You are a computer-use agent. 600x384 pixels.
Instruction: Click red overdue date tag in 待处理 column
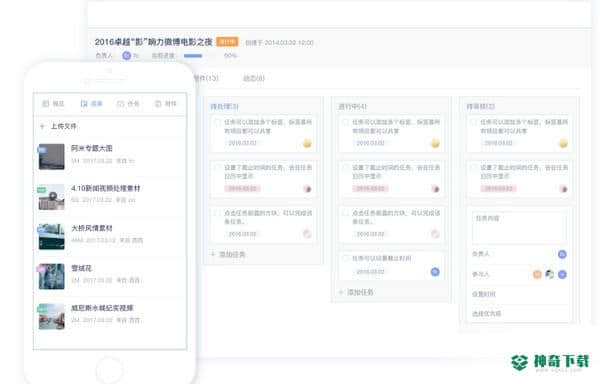pyautogui.click(x=242, y=189)
